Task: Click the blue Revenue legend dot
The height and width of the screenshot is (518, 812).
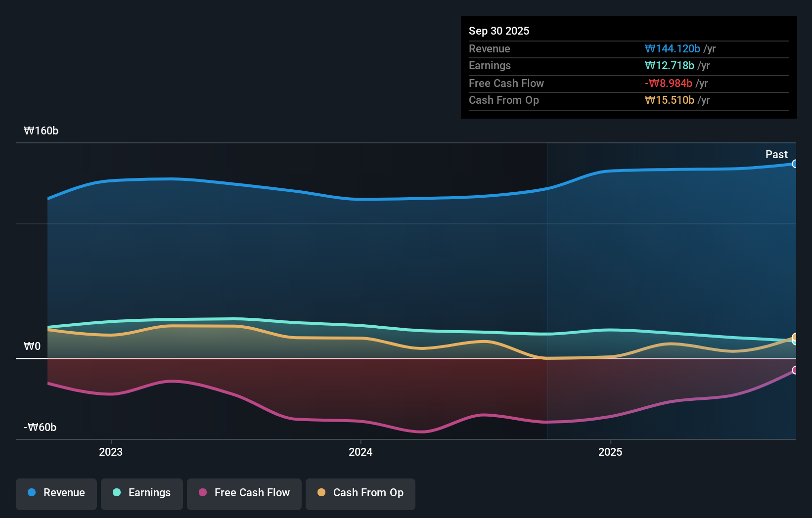Action: [31, 493]
